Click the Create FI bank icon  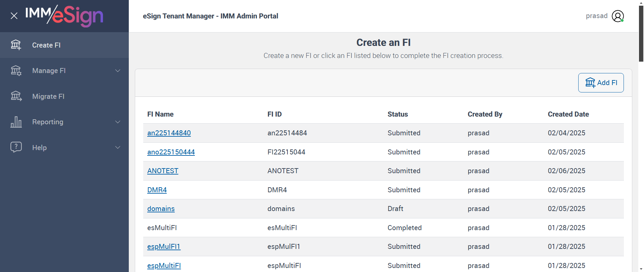point(16,45)
